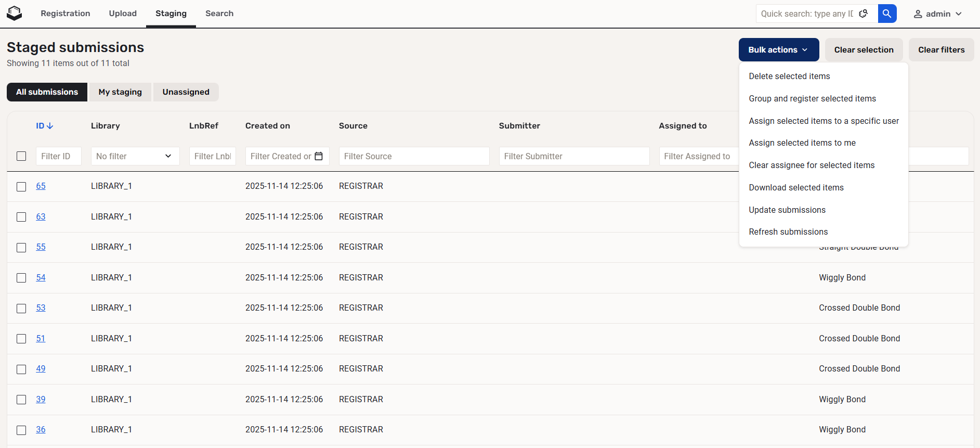Click the blue quick search magnifier button
This screenshot has height=448, width=980.
point(887,14)
